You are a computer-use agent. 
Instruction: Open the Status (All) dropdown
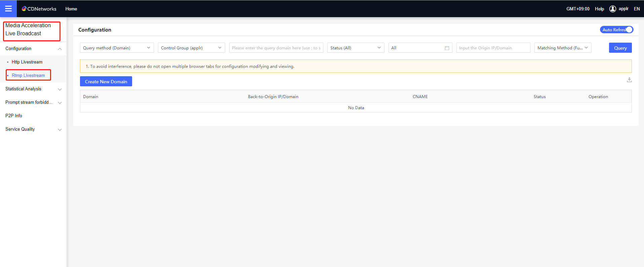tap(356, 48)
